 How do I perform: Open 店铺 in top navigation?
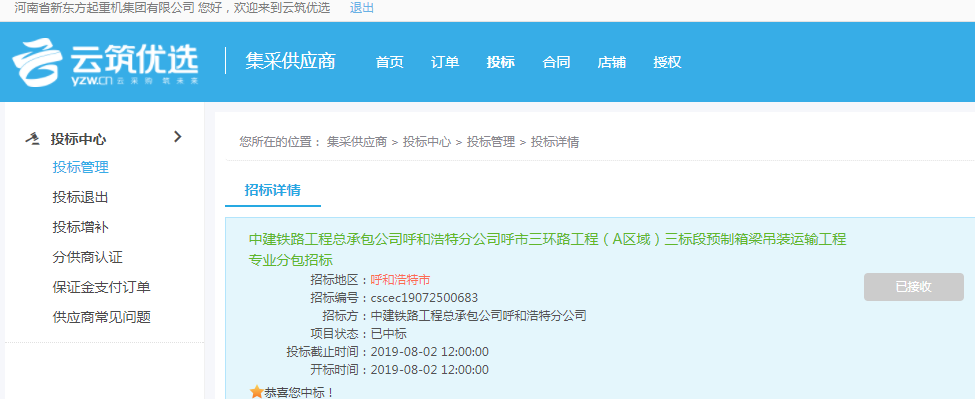(611, 62)
